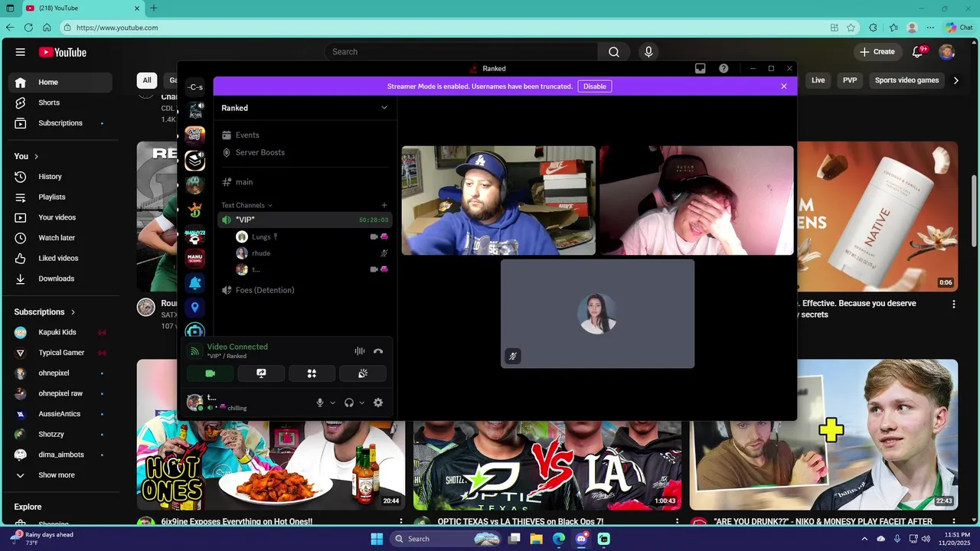Focus the YouTube search field
The height and width of the screenshot is (551, 980).
(461, 52)
